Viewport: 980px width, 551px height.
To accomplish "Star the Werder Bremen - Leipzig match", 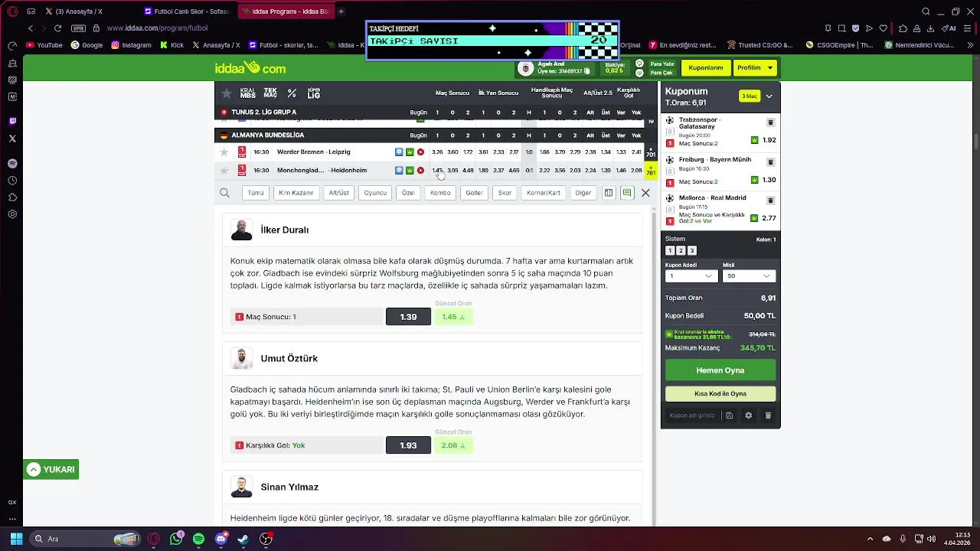I will [224, 152].
